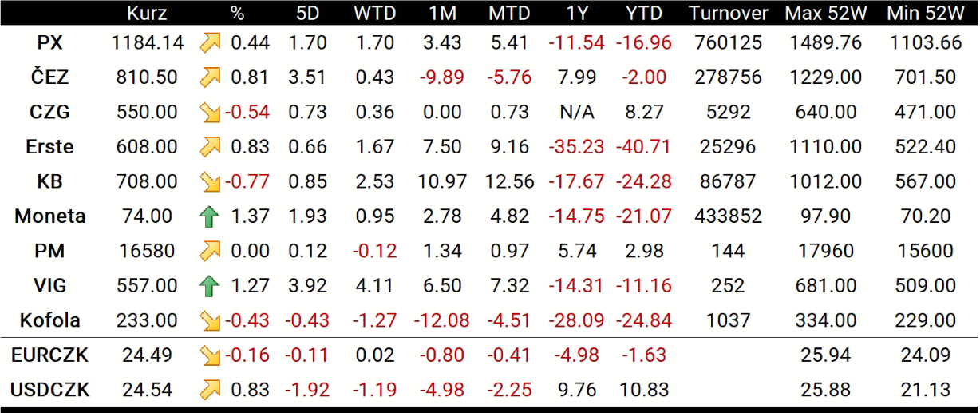Select the Kurz column header
The width and height of the screenshot is (980, 413).
point(146,13)
